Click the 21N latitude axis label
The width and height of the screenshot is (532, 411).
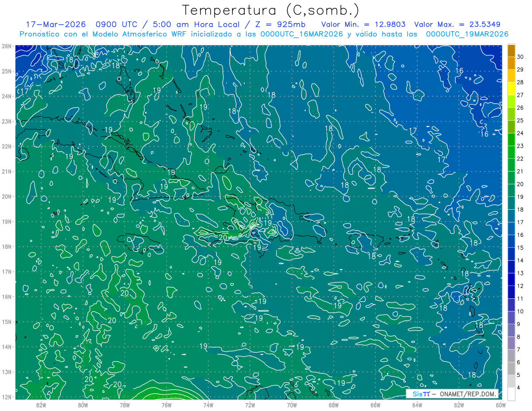click(x=7, y=172)
